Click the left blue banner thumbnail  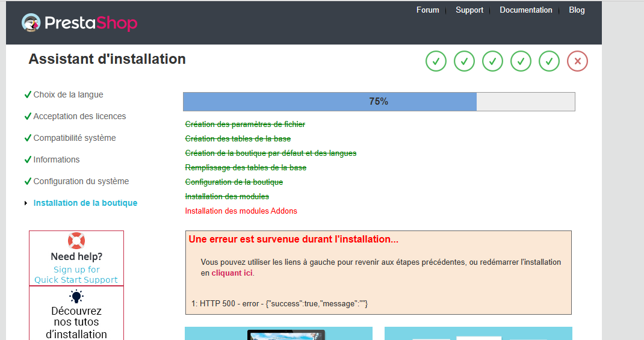pyautogui.click(x=279, y=333)
